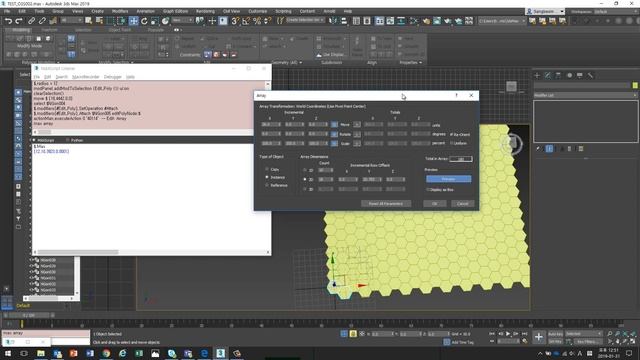This screenshot has height=360, width=640.
Task: Open the Customize menu
Action: [x=258, y=11]
